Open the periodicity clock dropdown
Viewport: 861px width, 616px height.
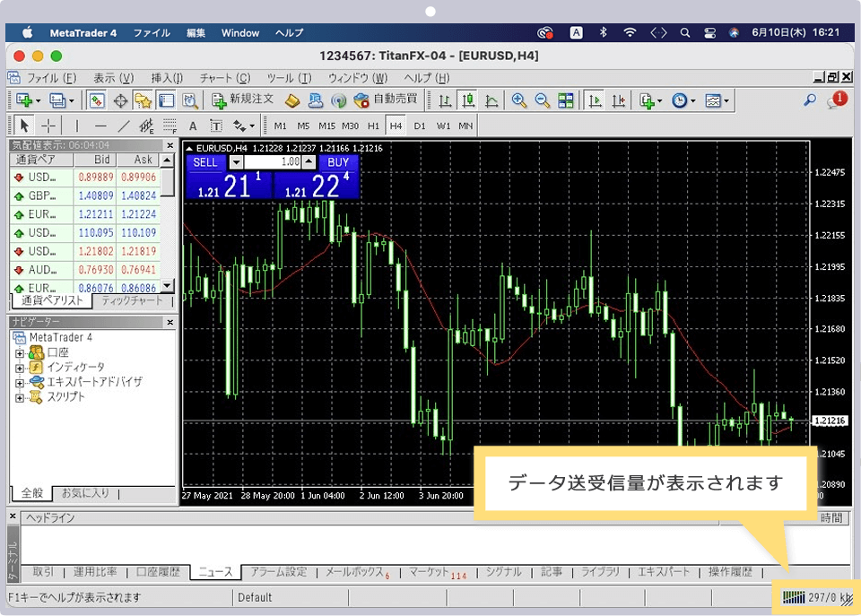(x=683, y=100)
